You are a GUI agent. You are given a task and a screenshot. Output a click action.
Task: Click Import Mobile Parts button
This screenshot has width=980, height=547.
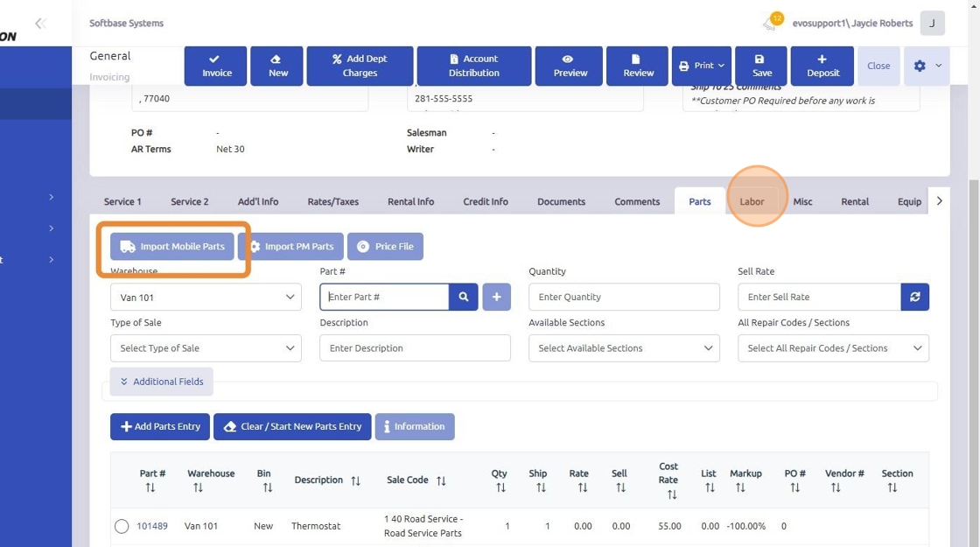click(172, 246)
